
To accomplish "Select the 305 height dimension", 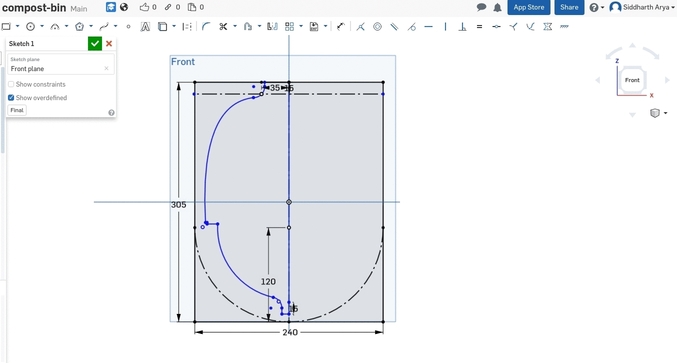I will click(x=179, y=205).
